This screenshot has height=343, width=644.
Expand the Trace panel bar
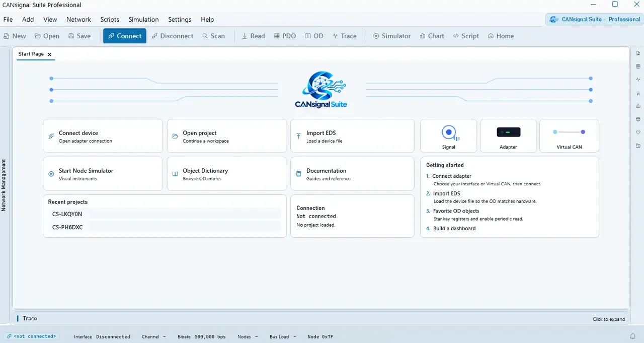pyautogui.click(x=321, y=318)
